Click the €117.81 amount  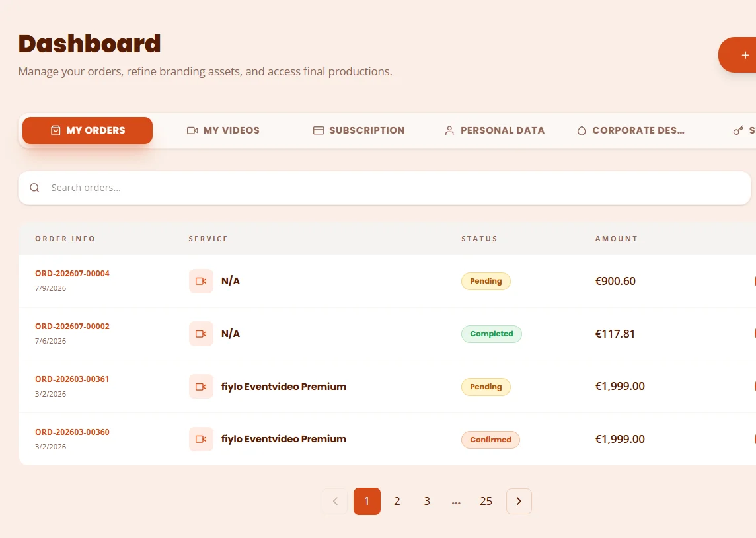click(x=615, y=334)
